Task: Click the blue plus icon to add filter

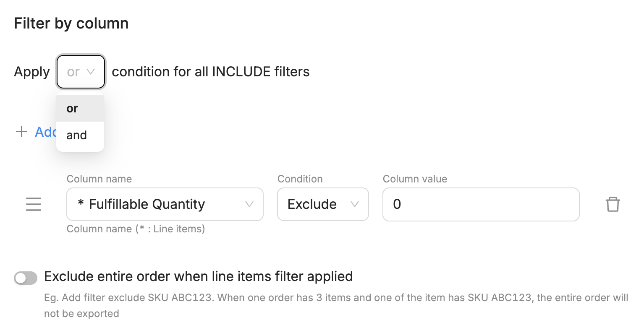Action: pyautogui.click(x=21, y=132)
